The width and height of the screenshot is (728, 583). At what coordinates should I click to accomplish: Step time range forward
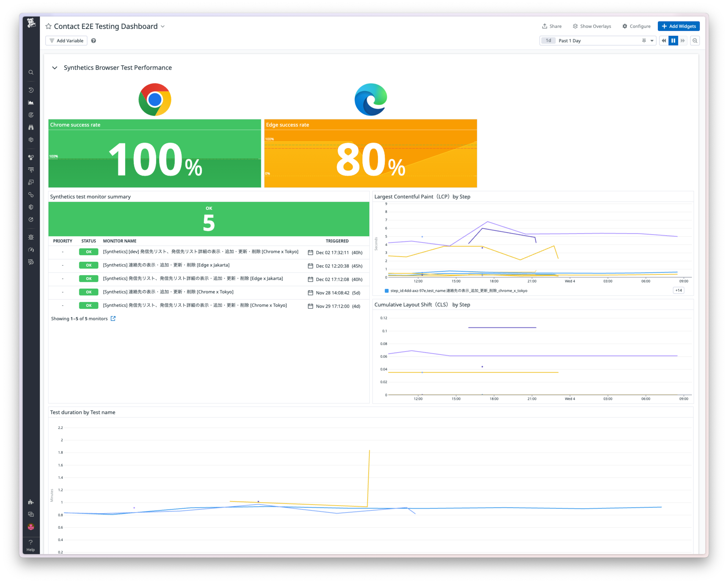click(x=683, y=41)
